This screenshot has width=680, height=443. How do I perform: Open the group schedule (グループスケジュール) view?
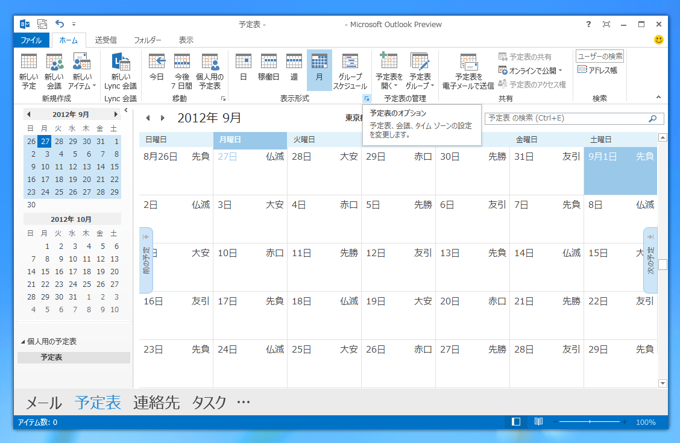[x=350, y=72]
